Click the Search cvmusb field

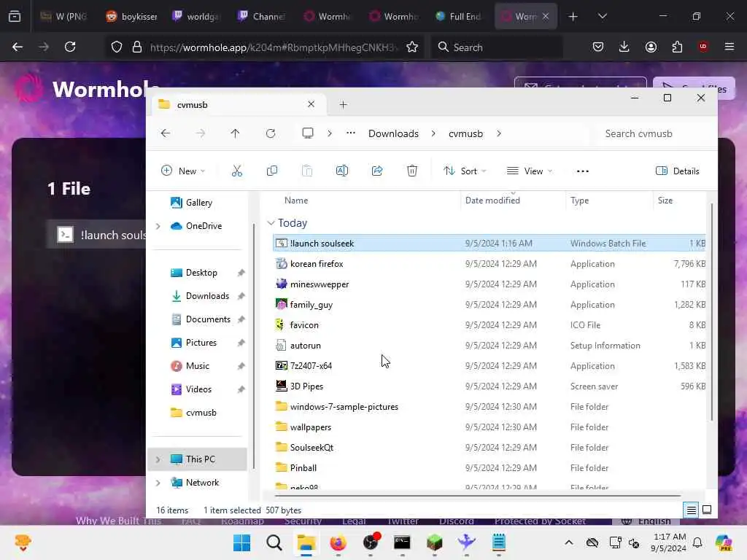(x=651, y=133)
